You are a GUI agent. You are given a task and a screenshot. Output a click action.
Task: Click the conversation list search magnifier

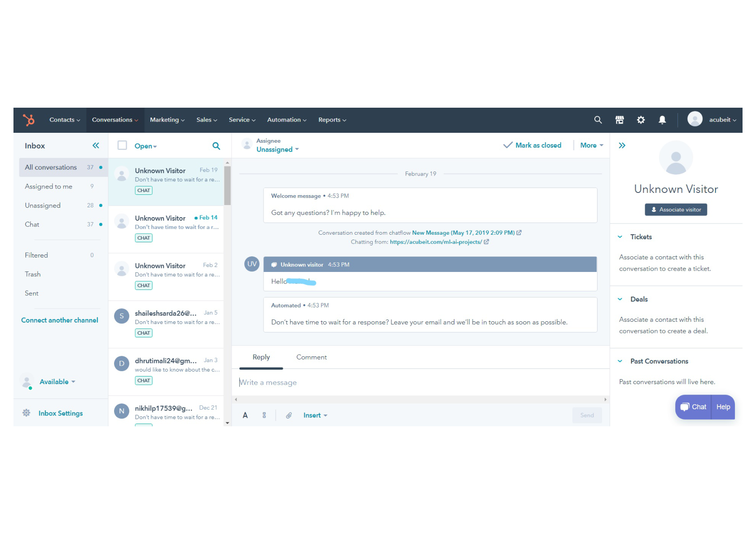pyautogui.click(x=216, y=146)
